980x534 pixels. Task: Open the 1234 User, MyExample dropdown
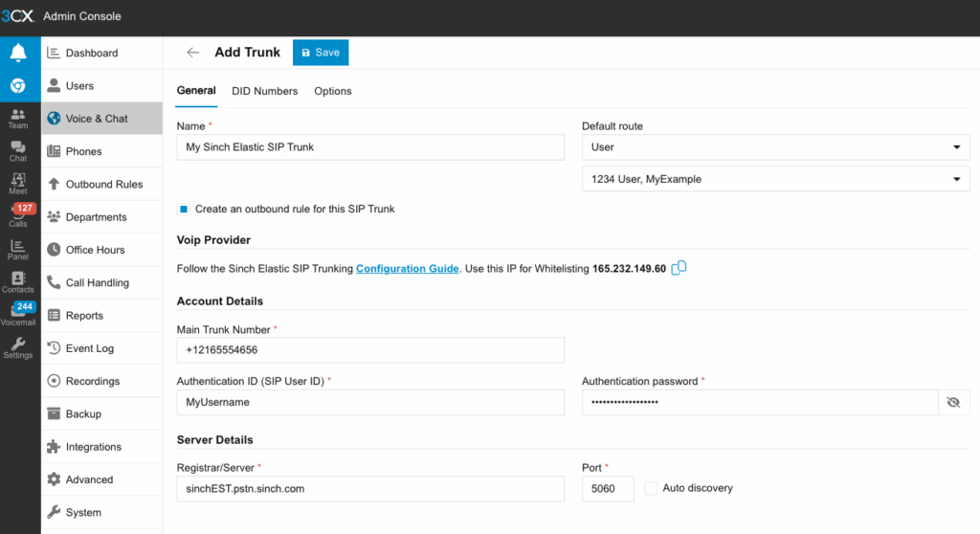tap(775, 179)
